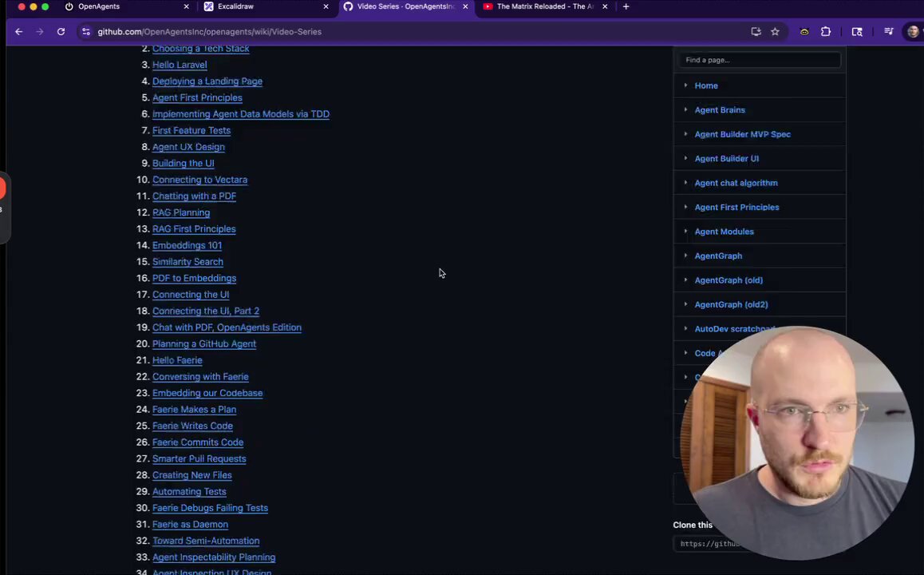Viewport: 924px width, 575px height.
Task: Expand the AgentGraph (old) entry
Action: click(685, 280)
